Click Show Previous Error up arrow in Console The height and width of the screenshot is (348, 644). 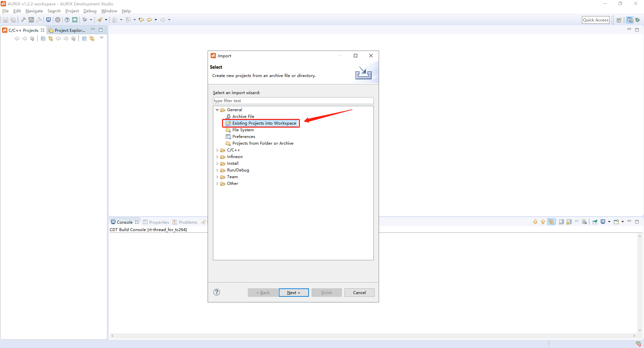click(x=543, y=222)
